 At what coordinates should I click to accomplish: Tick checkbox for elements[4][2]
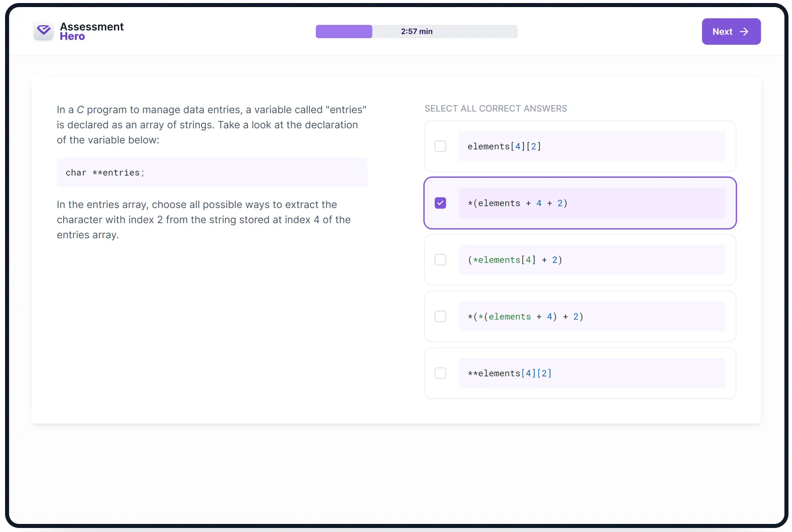coord(440,146)
